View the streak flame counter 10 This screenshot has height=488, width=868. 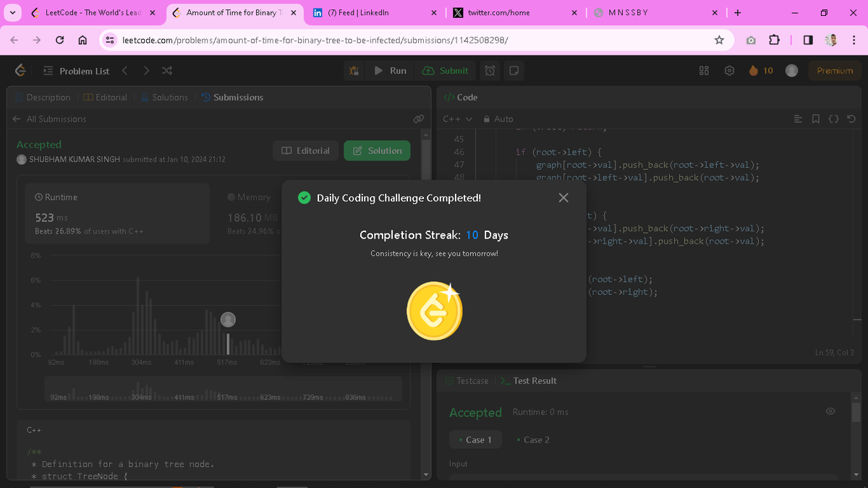pyautogui.click(x=761, y=71)
